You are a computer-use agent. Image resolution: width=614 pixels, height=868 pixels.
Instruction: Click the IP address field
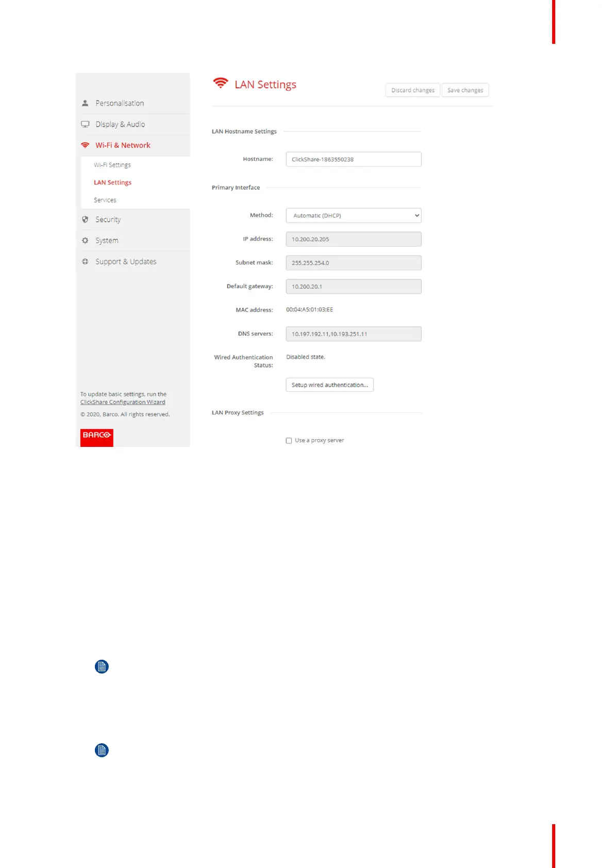354,239
